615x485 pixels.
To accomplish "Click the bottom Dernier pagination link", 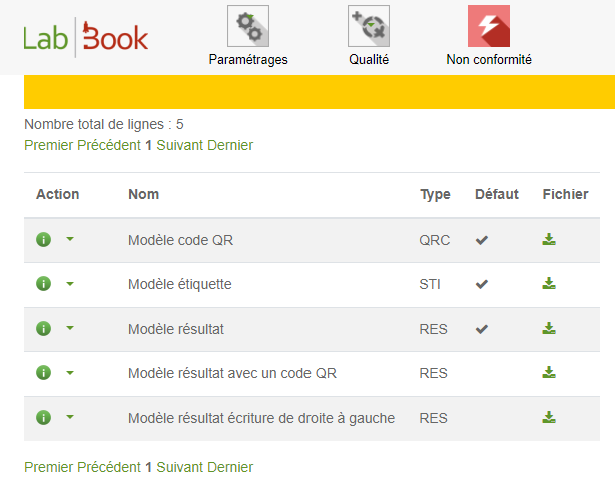I will 230,467.
